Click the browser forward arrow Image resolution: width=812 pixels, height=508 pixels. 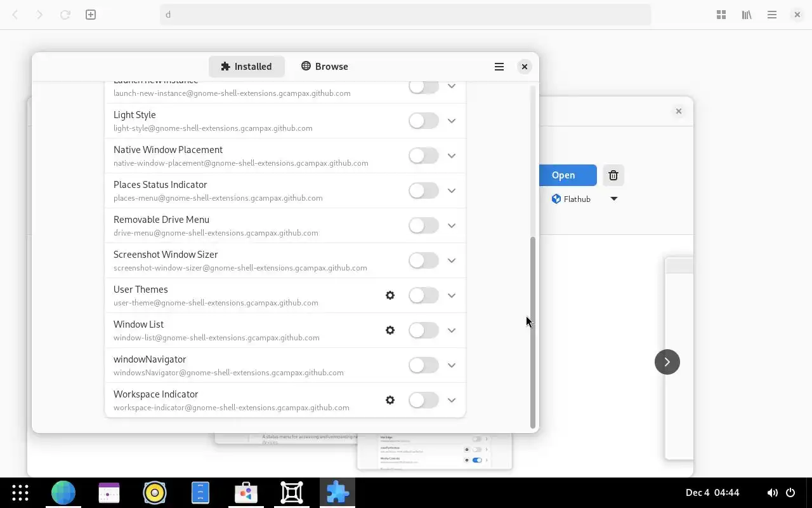(x=39, y=15)
